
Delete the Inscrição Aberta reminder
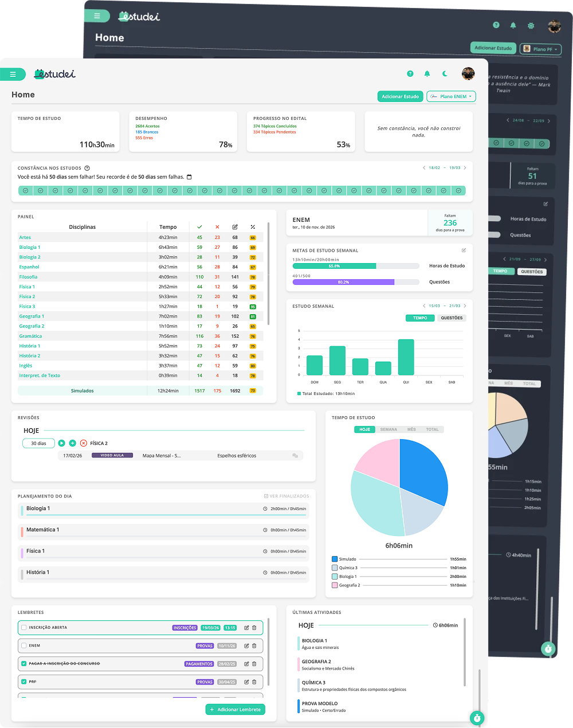point(254,628)
